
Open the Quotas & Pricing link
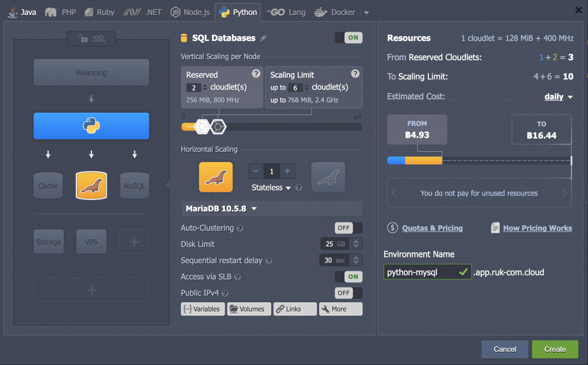(431, 228)
